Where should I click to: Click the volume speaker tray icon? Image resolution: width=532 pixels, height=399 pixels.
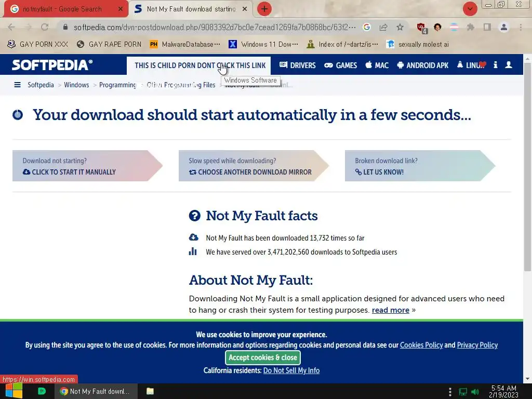tap(475, 392)
